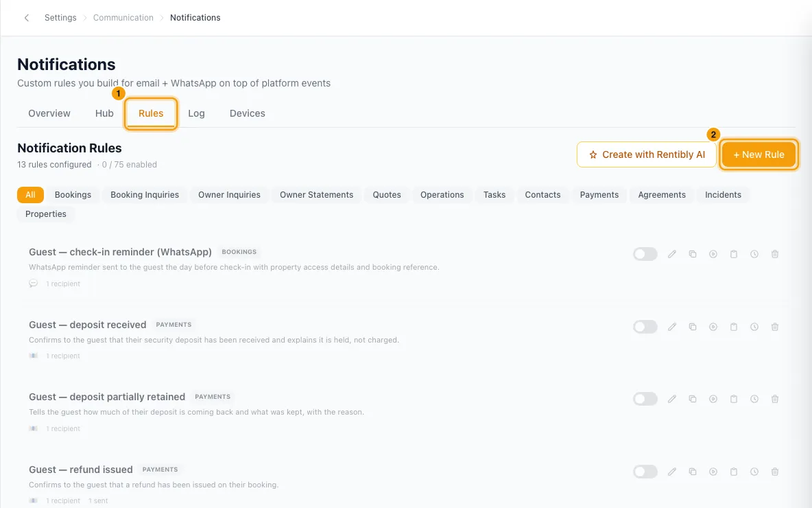
Task: Click the + New Rule button
Action: tap(759, 154)
